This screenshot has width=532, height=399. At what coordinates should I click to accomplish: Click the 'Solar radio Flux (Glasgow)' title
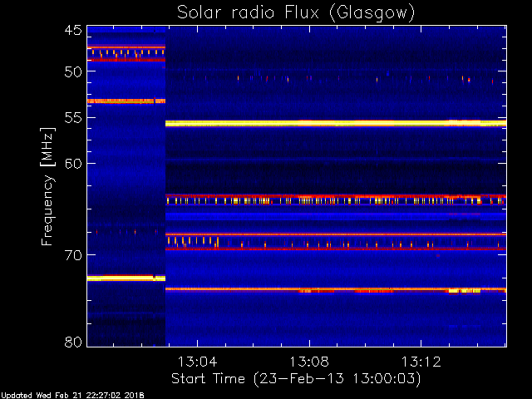[296, 13]
